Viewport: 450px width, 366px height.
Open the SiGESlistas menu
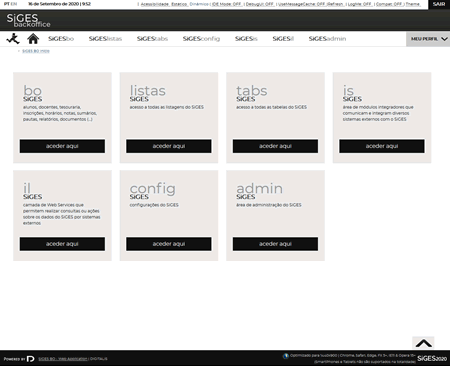coord(105,39)
